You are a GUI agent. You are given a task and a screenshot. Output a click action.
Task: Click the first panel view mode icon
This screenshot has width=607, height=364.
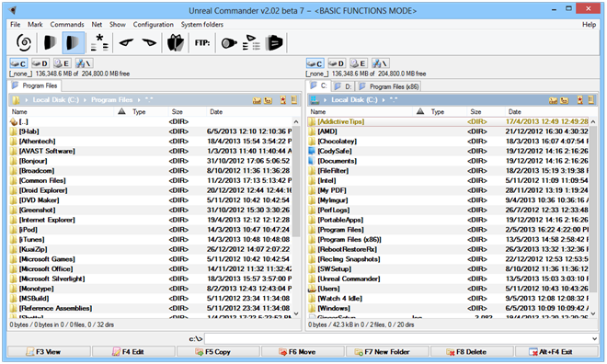click(x=51, y=42)
